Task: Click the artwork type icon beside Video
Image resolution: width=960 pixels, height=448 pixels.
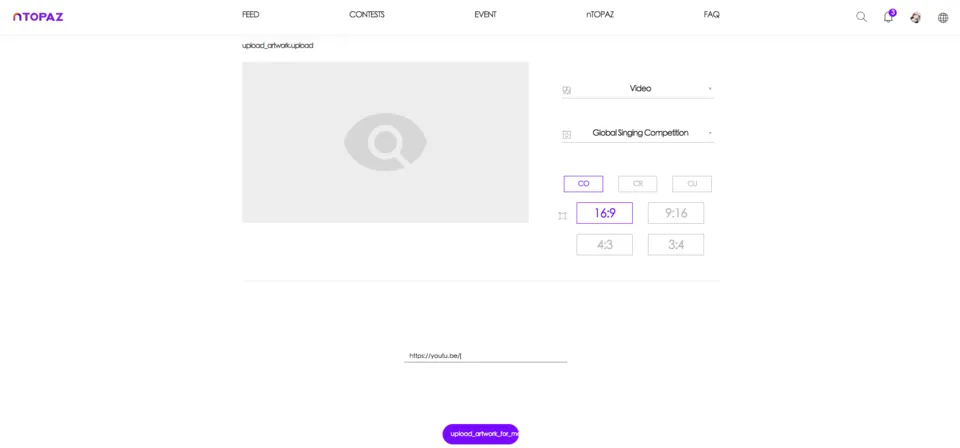Action: coord(567,91)
